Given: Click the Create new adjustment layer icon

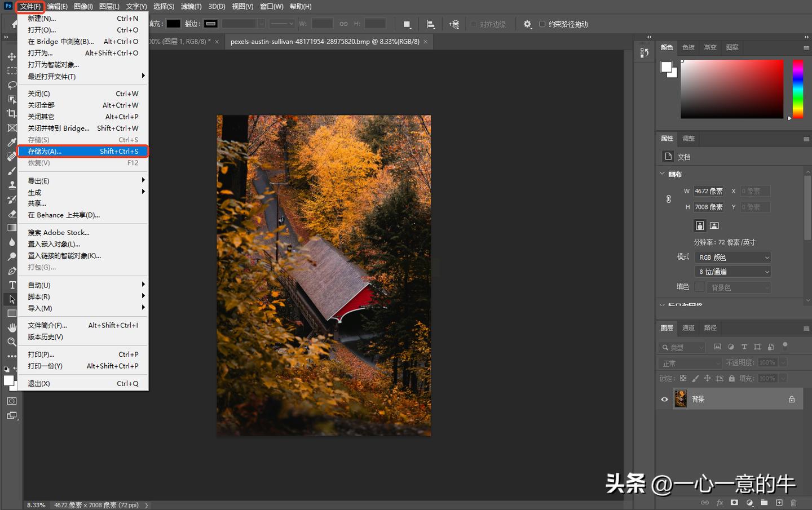Looking at the screenshot, I should point(750,503).
